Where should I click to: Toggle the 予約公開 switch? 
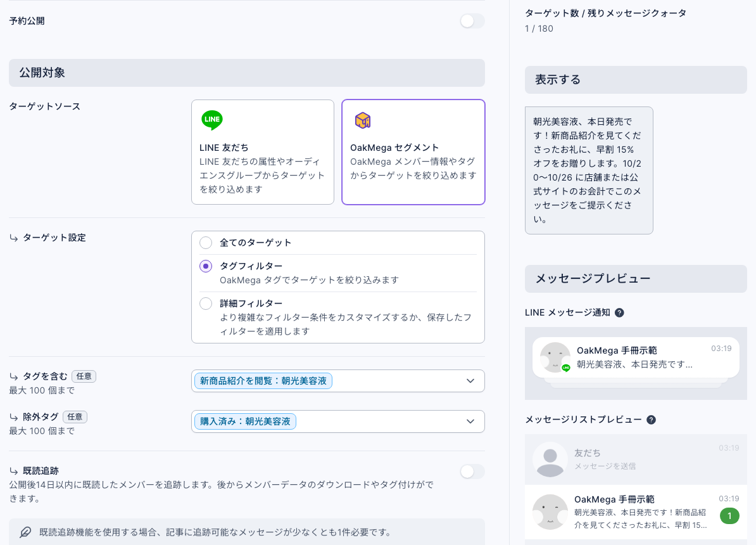(x=472, y=21)
